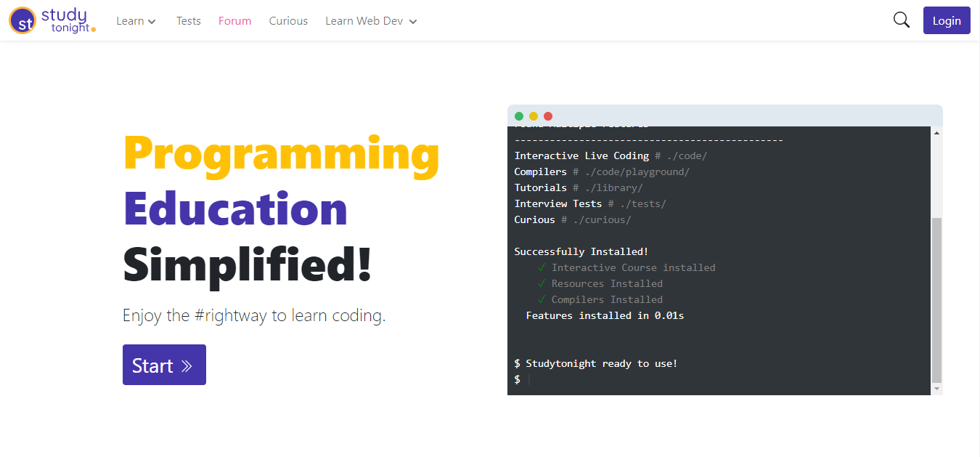
Task: Click the double chevron on Start button
Action: (x=187, y=365)
